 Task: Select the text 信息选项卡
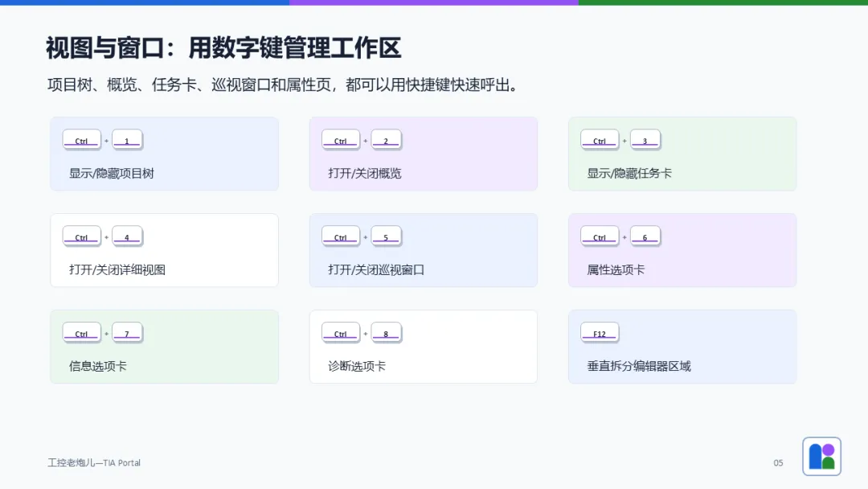pyautogui.click(x=97, y=366)
